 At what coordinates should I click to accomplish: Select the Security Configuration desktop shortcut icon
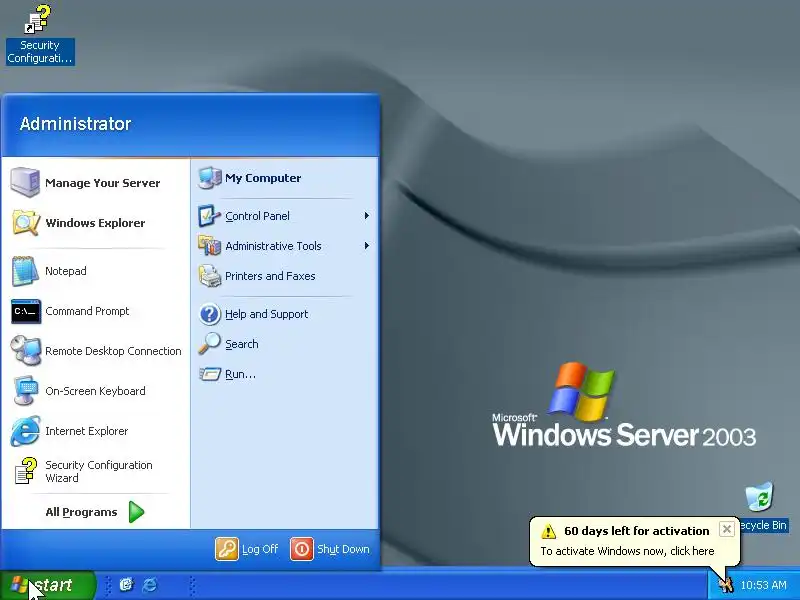pos(38,19)
